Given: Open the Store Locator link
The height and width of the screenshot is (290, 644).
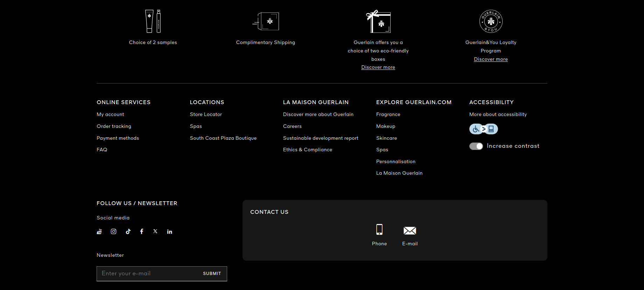Looking at the screenshot, I should 206,115.
